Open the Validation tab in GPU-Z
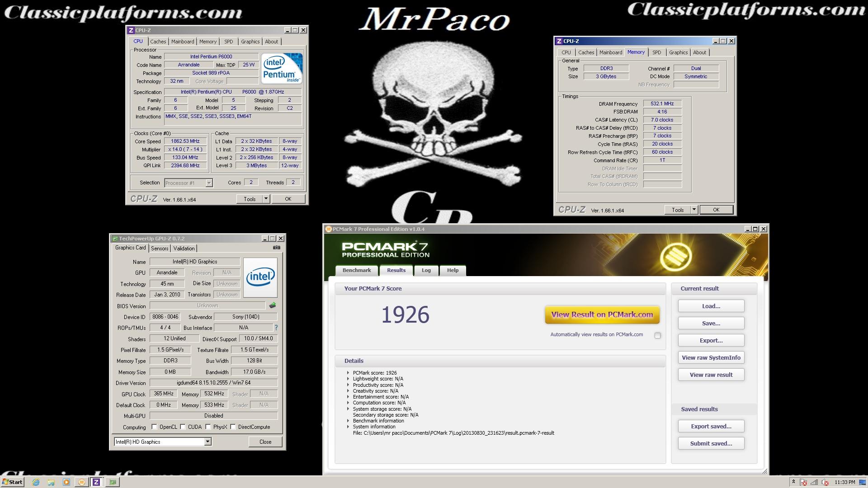Viewport: 868px width, 488px height. [184, 249]
